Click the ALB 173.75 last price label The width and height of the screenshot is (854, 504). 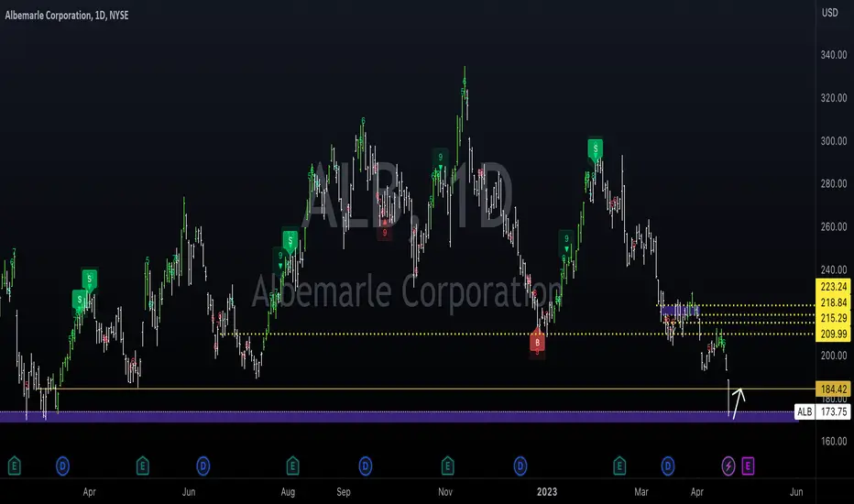[x=823, y=412]
